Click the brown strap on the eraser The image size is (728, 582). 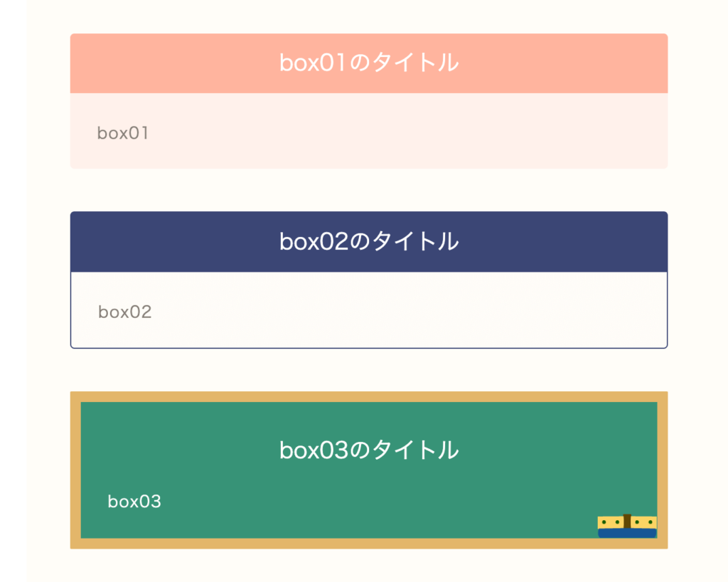[627, 521]
